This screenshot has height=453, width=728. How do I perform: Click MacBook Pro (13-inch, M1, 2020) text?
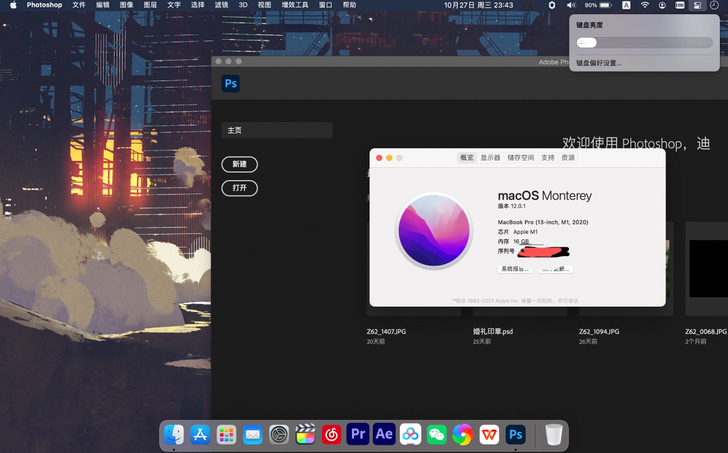(543, 222)
